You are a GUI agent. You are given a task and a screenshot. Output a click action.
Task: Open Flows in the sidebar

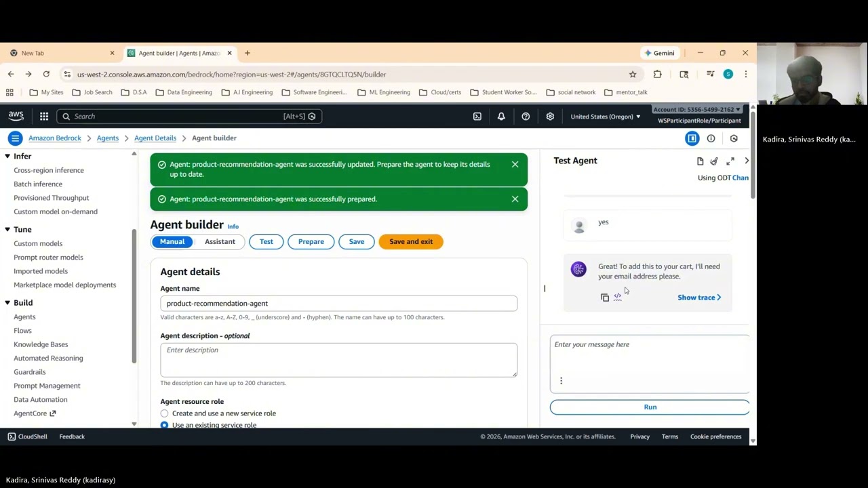[22, 331]
